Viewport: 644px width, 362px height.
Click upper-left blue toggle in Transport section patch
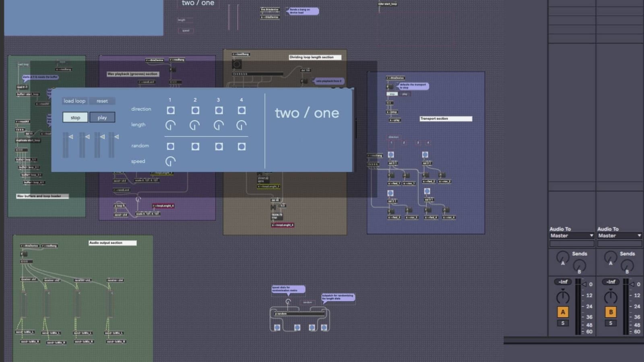pyautogui.click(x=391, y=154)
